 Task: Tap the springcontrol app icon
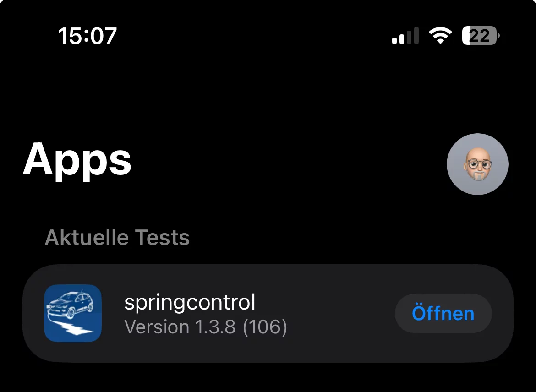pos(73,313)
